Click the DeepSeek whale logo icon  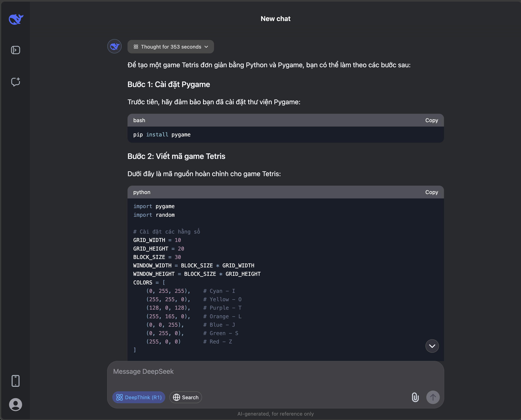15,18
